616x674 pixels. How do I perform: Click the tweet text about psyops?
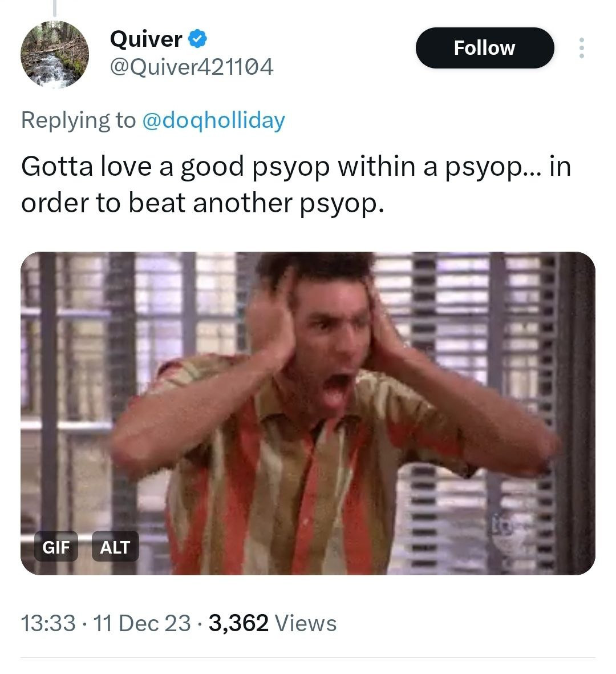point(296,184)
